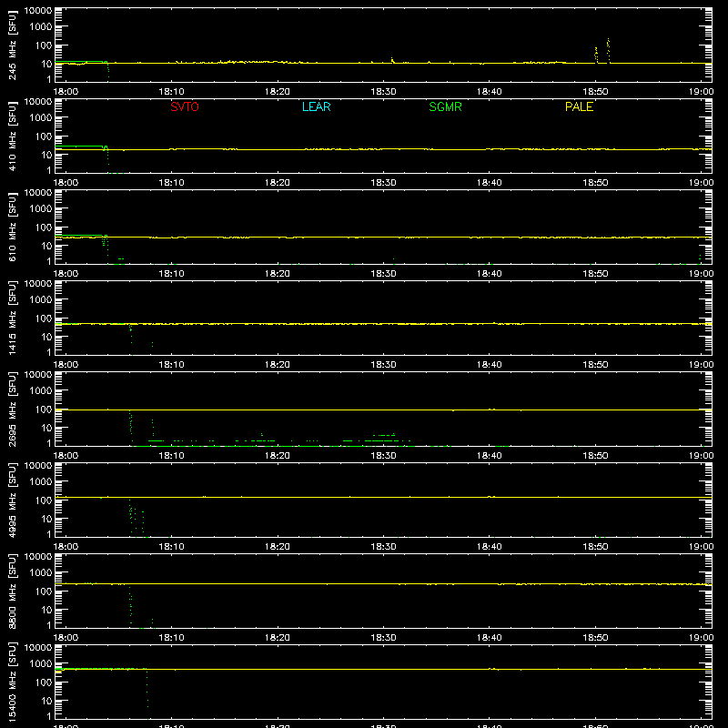Image resolution: width=728 pixels, height=728 pixels.
Task: Click the 19:00 time label below the 610 MHz plot
Action: point(701,274)
